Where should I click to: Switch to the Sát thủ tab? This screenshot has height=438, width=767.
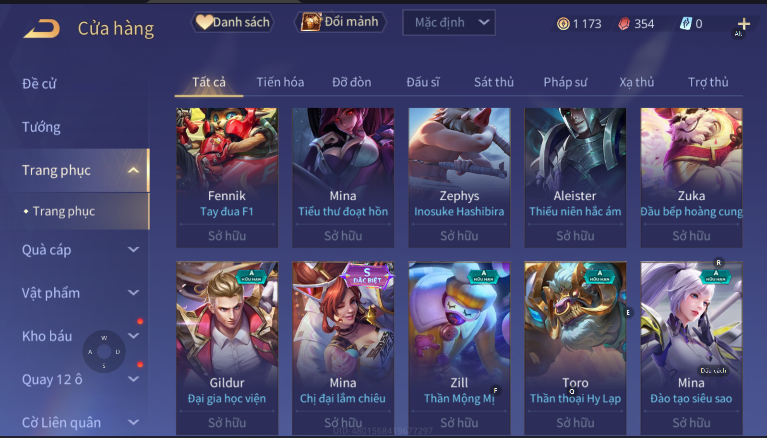tap(494, 82)
